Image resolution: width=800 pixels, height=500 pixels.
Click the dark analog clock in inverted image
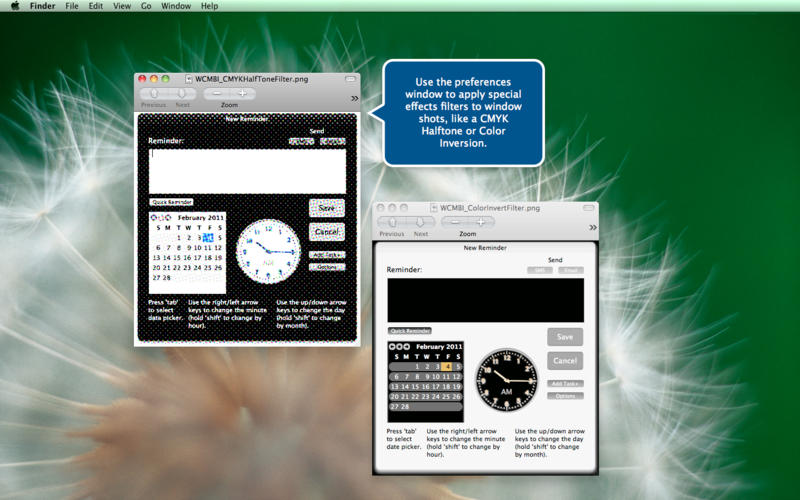point(507,380)
